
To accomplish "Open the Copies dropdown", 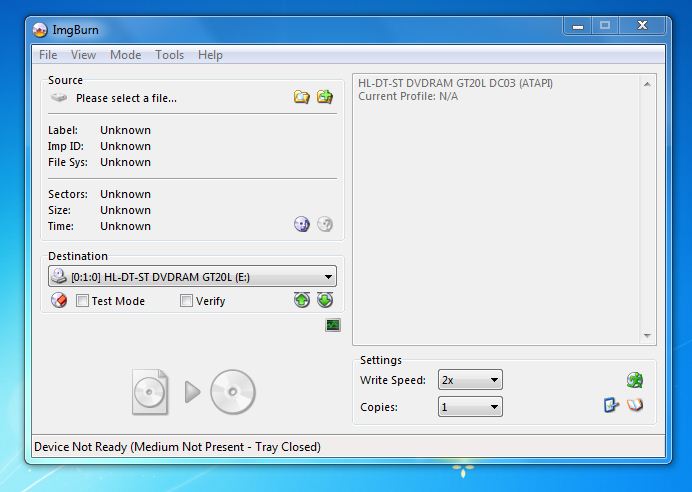I will tap(470, 407).
